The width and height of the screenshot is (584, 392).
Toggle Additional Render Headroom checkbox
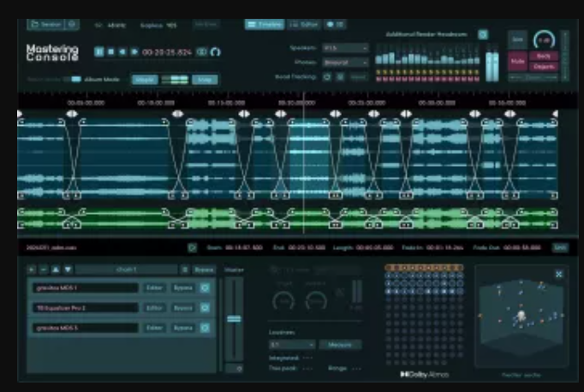pos(483,34)
